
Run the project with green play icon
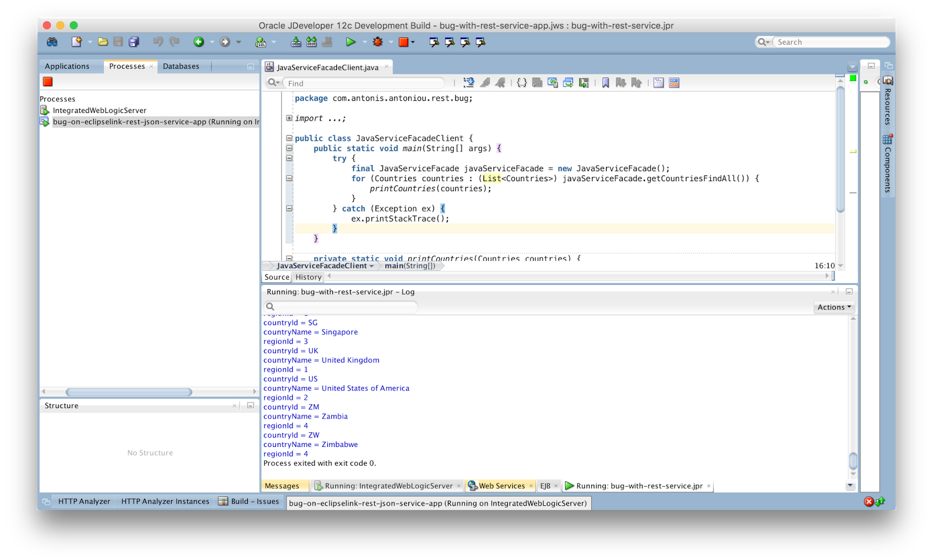[350, 42]
